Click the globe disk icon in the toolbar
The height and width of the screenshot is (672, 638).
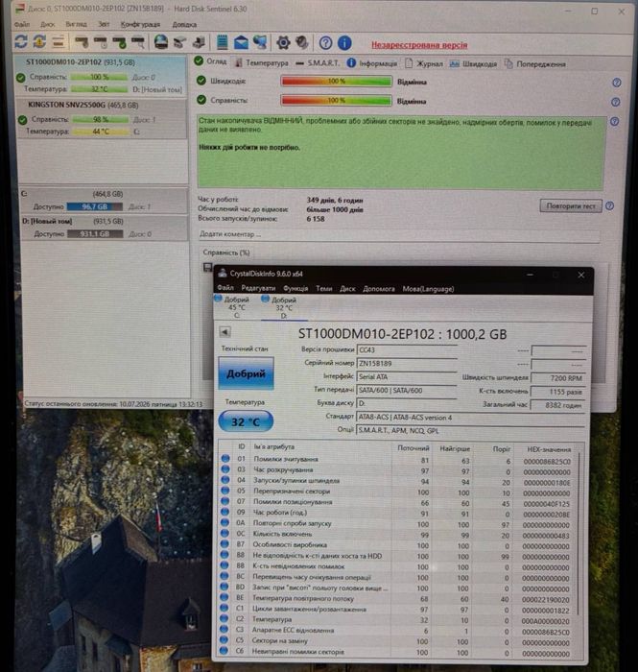tap(161, 41)
